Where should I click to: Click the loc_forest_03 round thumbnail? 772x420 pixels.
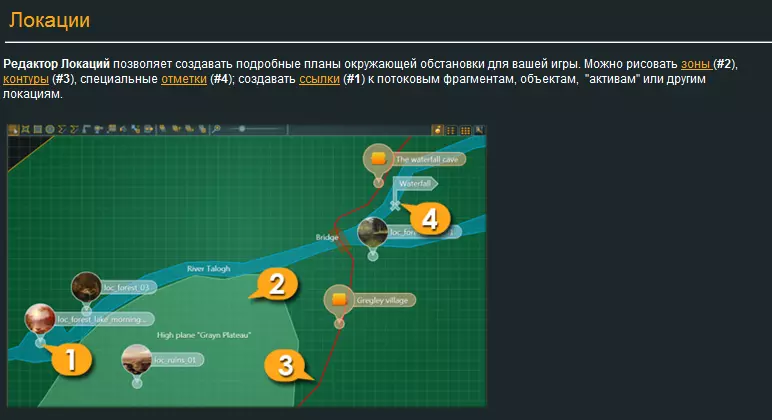pyautogui.click(x=86, y=287)
